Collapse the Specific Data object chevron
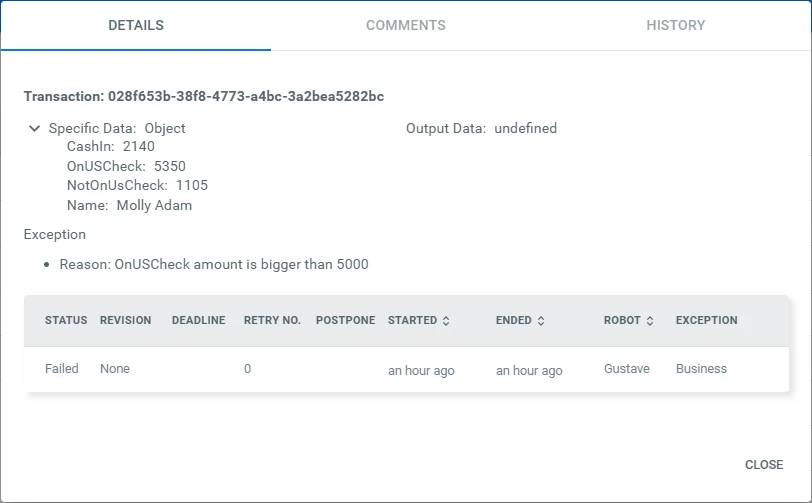 (34, 128)
